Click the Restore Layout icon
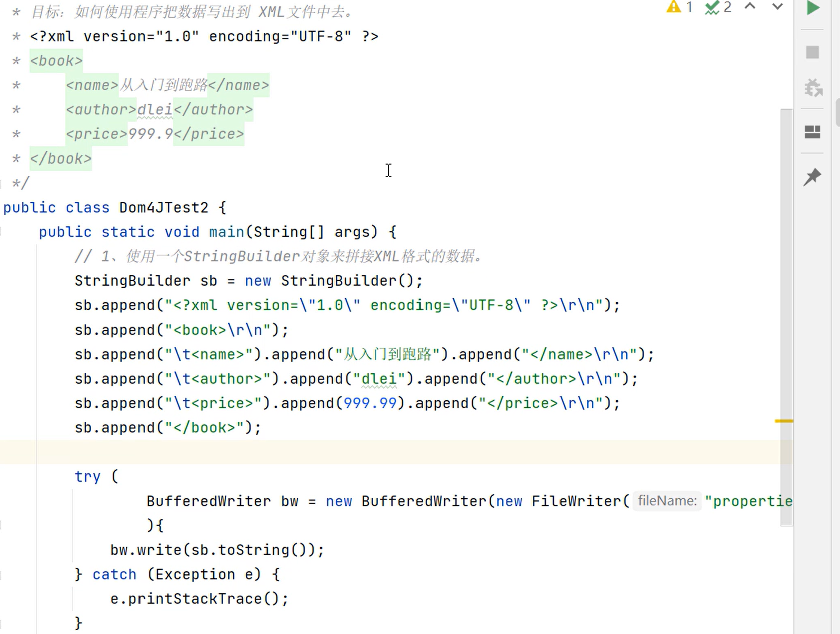Screen dimensions: 840x634 click(x=813, y=132)
